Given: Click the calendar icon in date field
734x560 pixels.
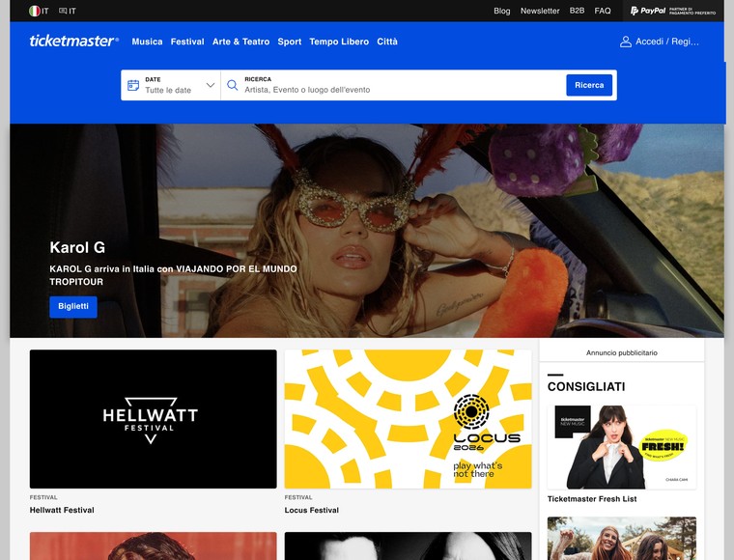Looking at the screenshot, I should click(x=133, y=85).
